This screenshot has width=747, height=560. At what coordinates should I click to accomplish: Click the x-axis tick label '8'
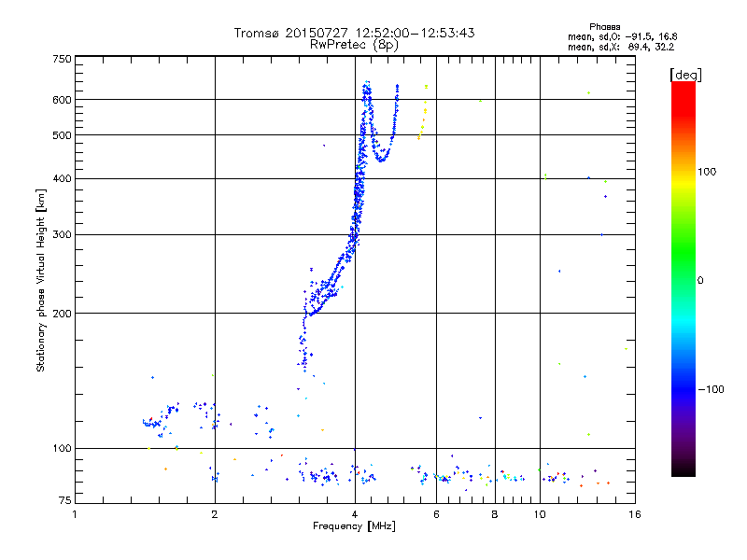[495, 514]
